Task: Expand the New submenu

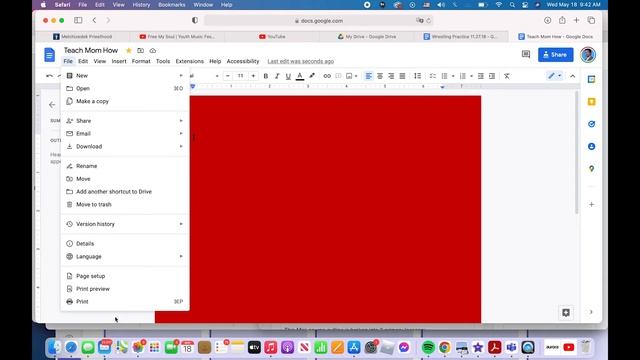Action: pyautogui.click(x=125, y=76)
